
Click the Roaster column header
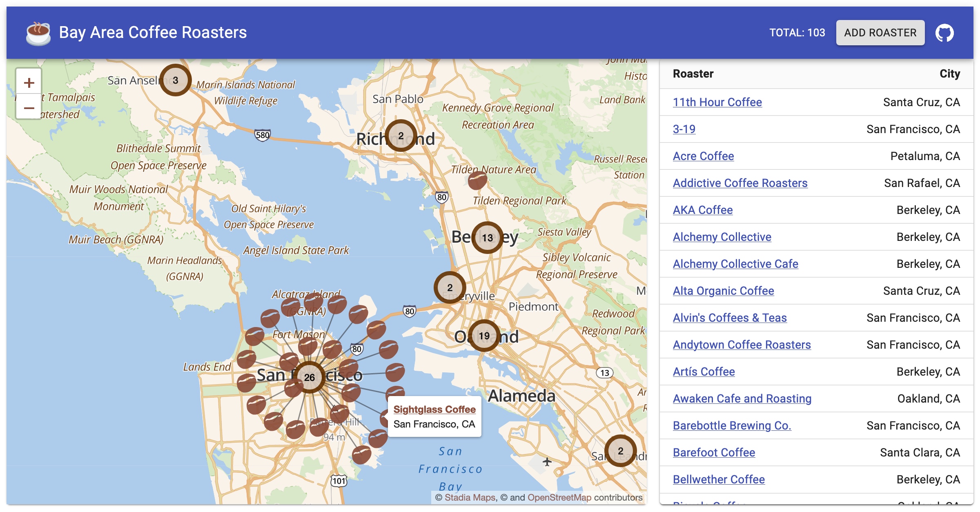coord(693,73)
